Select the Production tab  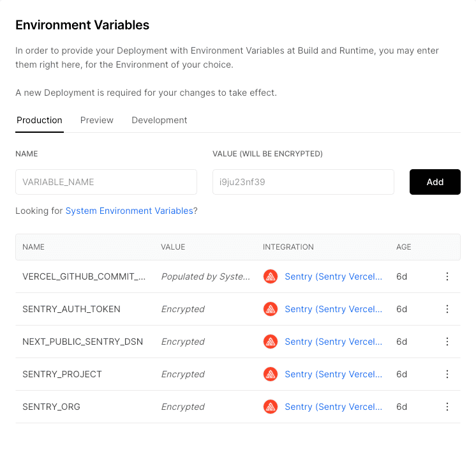coord(40,120)
